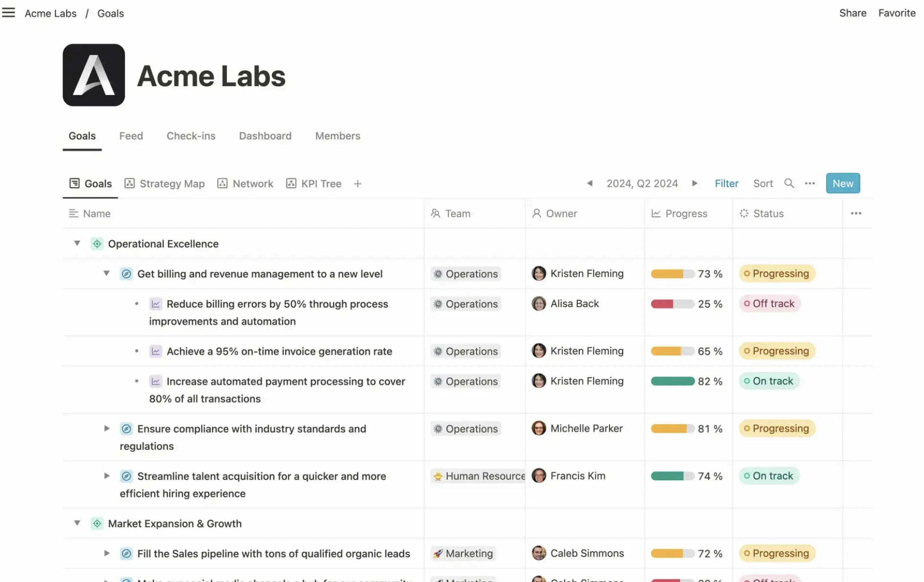924x582 pixels.
Task: Click the Acme Labs logo thumbnail
Action: pos(94,75)
